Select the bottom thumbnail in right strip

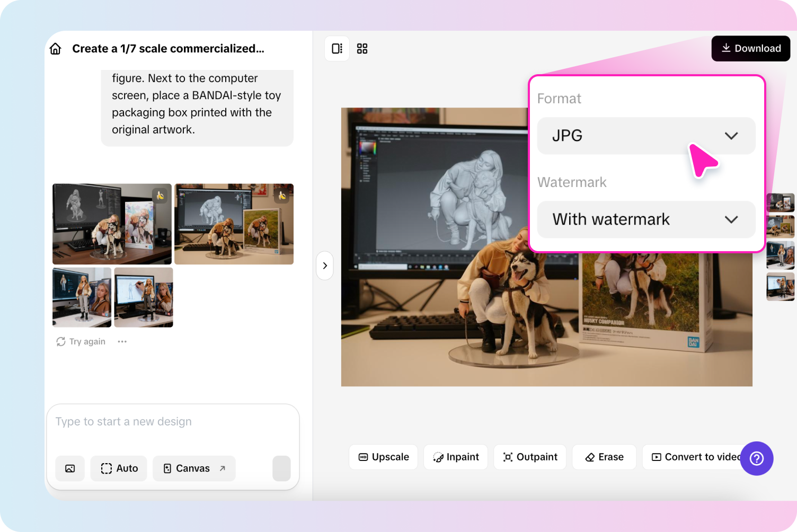pyautogui.click(x=781, y=287)
